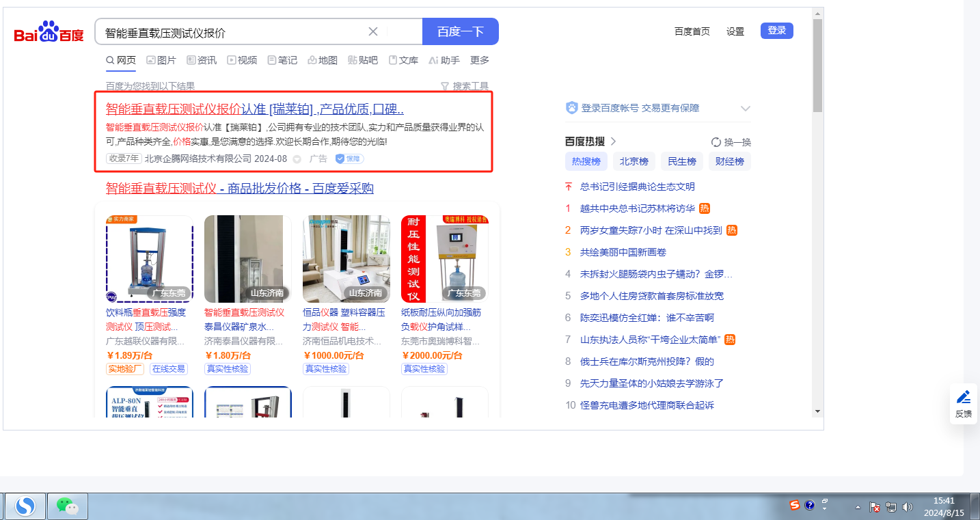
Task: Click the network tray icon
Action: (891, 507)
